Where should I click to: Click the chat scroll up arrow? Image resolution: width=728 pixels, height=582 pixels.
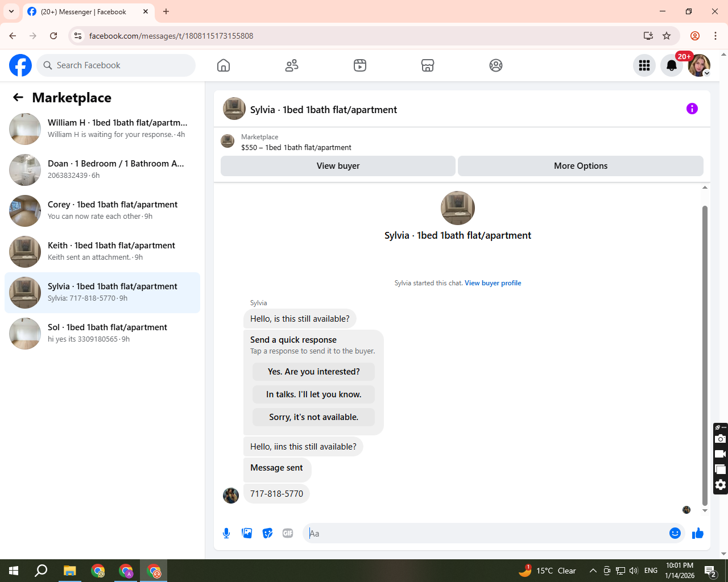(705, 188)
